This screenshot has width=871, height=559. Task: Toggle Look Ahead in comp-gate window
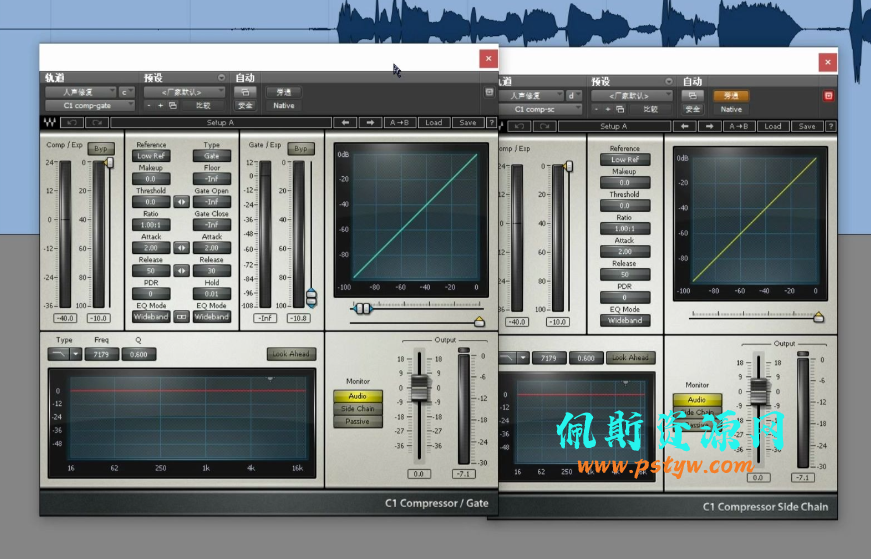click(x=291, y=354)
